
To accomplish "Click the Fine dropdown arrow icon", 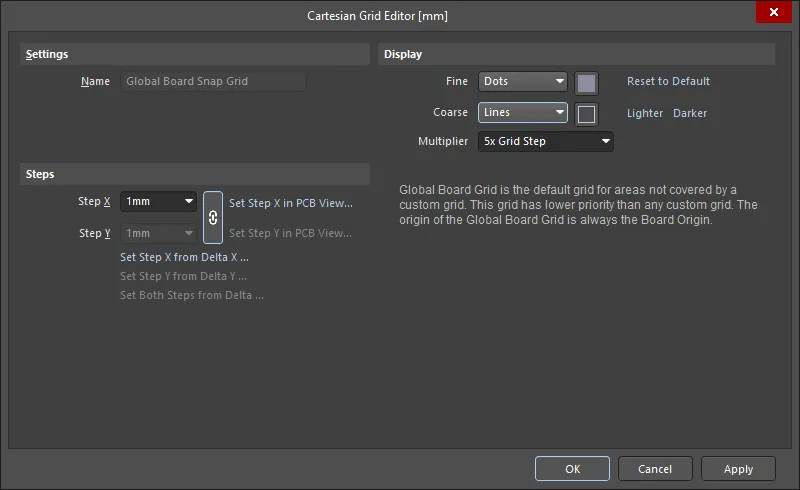I will [x=560, y=82].
